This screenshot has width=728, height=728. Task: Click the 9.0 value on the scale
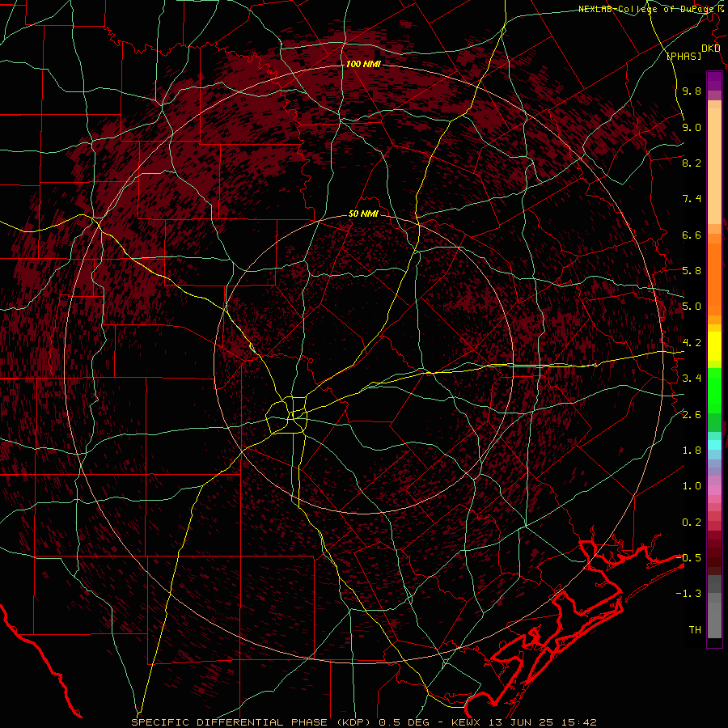coord(692,127)
